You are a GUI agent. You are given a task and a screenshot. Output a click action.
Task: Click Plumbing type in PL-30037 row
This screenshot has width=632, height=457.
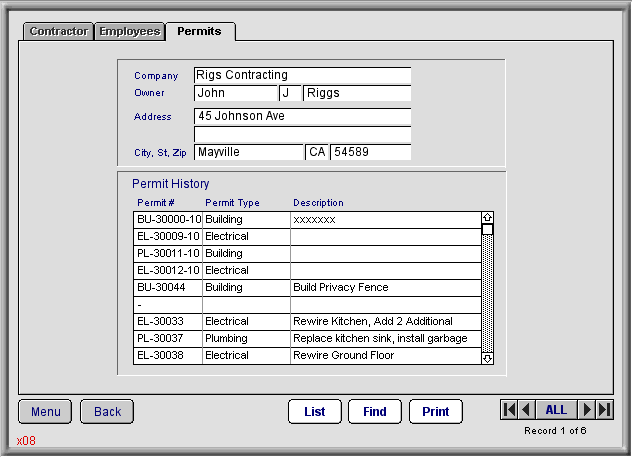246,339
